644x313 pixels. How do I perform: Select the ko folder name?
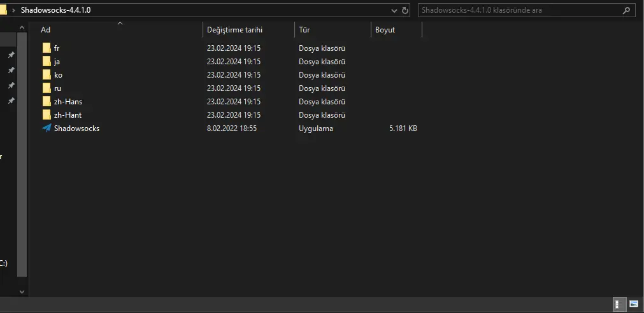pyautogui.click(x=59, y=74)
